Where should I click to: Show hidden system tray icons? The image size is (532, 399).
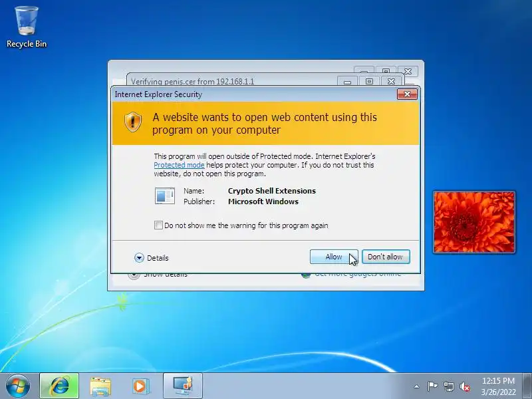coord(417,386)
